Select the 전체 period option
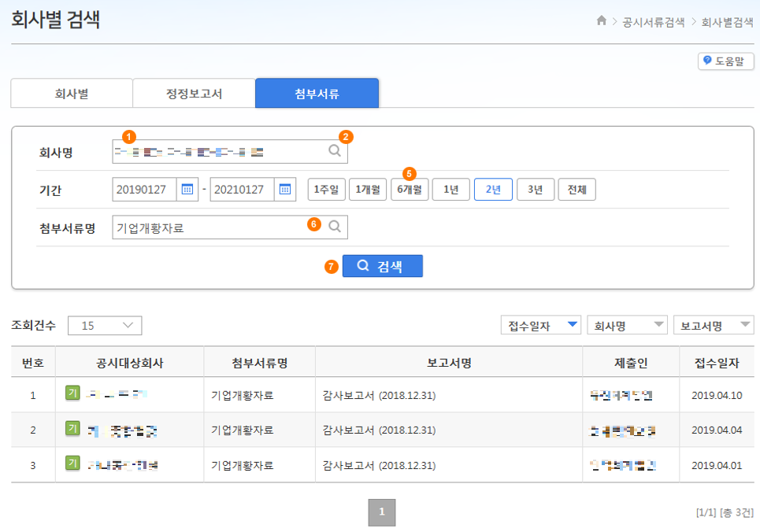This screenshot has height=532, width=760. tap(576, 190)
